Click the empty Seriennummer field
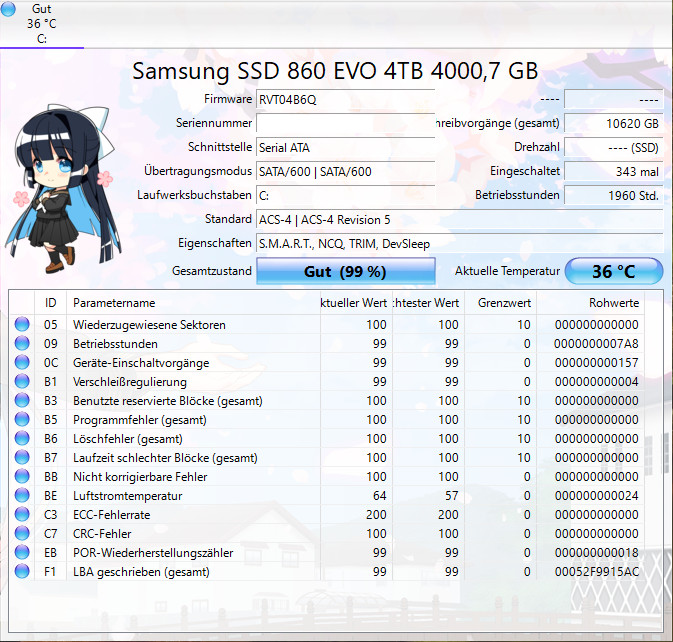 point(345,123)
